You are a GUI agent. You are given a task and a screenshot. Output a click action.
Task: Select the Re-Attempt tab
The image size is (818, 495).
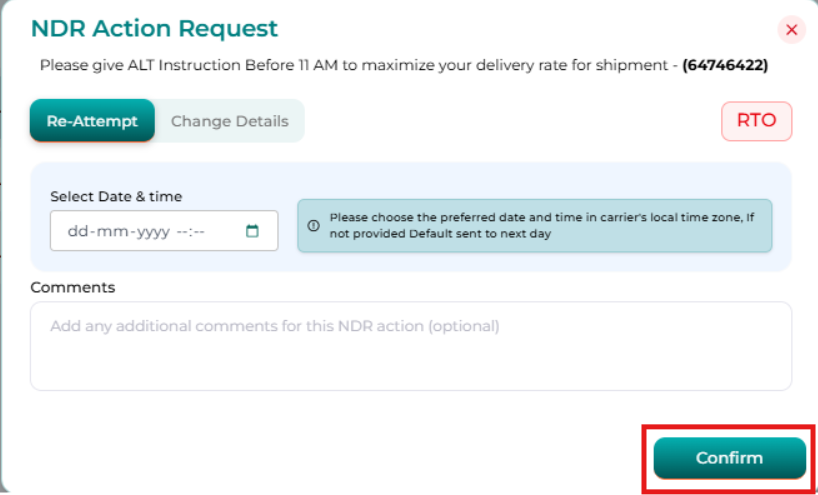[92, 121]
